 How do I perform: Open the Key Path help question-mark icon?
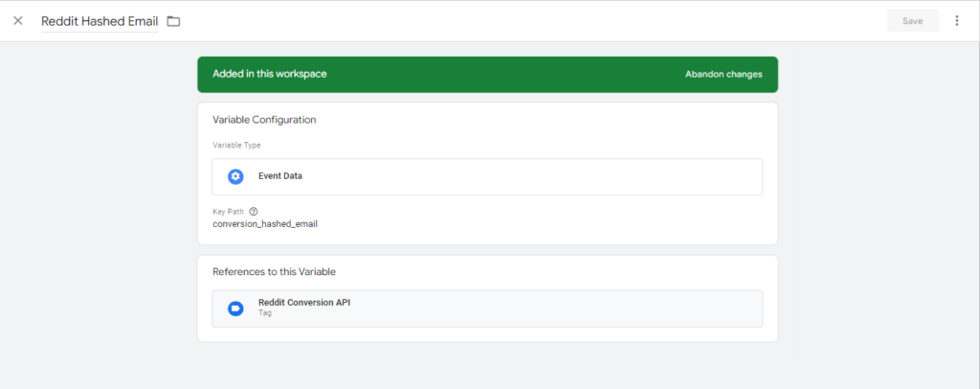click(254, 212)
